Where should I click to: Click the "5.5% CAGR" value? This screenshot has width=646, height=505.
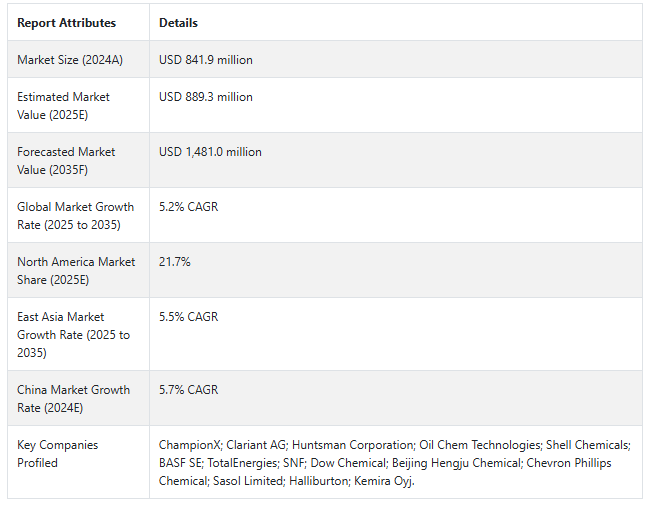[x=188, y=317]
